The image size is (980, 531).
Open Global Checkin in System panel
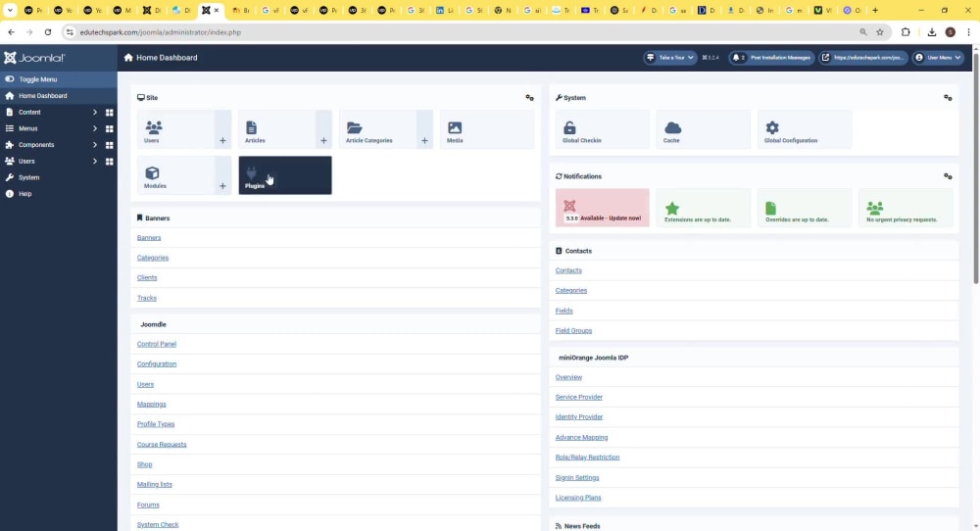click(x=602, y=129)
